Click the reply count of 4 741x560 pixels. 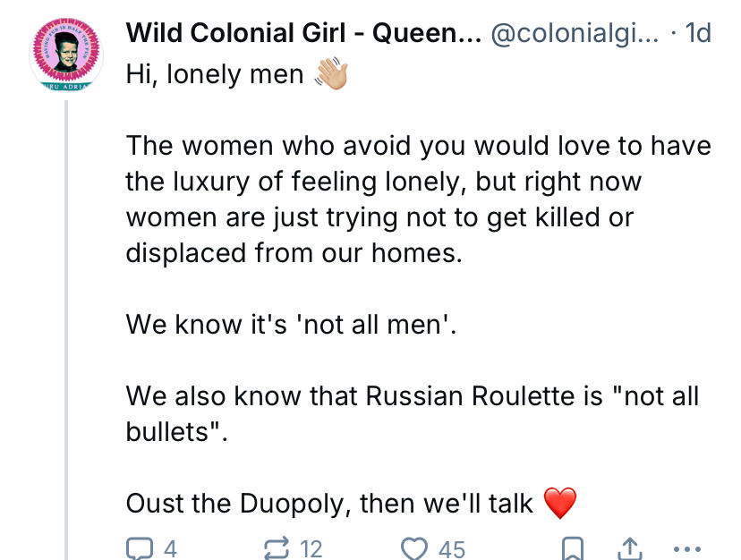point(170,547)
